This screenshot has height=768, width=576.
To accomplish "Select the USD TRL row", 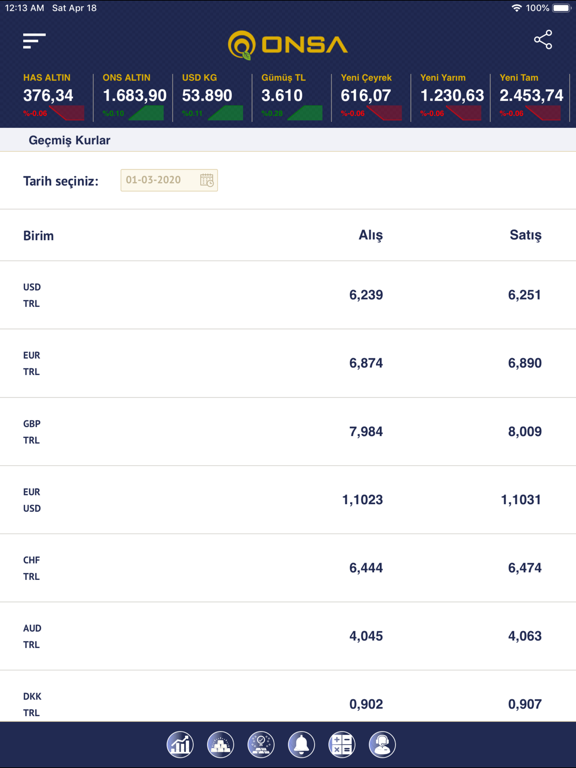I will point(288,295).
